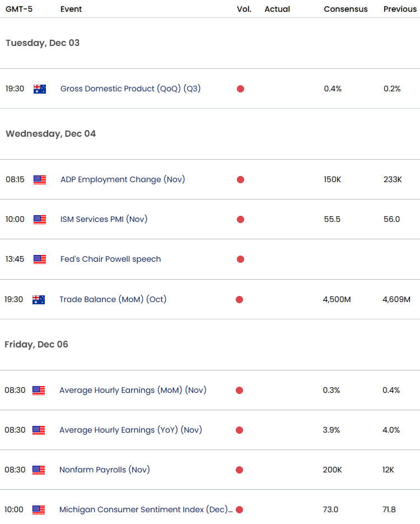Click the Consensus column header
Viewport: 420px width, 524px height.
point(346,9)
